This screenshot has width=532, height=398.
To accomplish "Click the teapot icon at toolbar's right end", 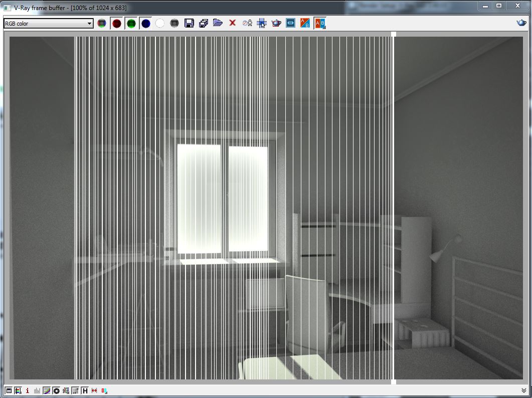I will click(521, 23).
